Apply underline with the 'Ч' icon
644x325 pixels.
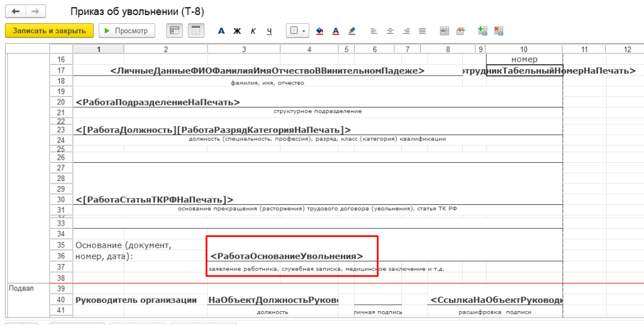pyautogui.click(x=269, y=31)
